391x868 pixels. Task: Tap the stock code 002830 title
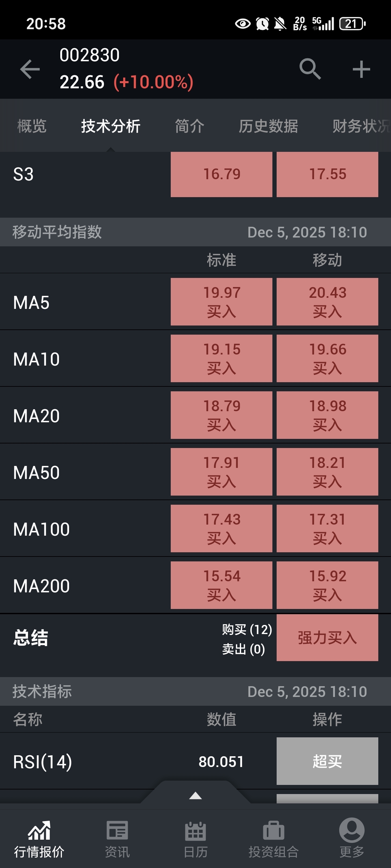tap(90, 55)
